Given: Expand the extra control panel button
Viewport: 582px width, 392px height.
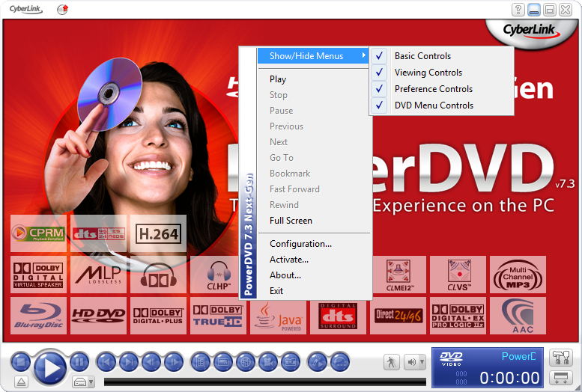Looking at the screenshot, I should (561, 379).
